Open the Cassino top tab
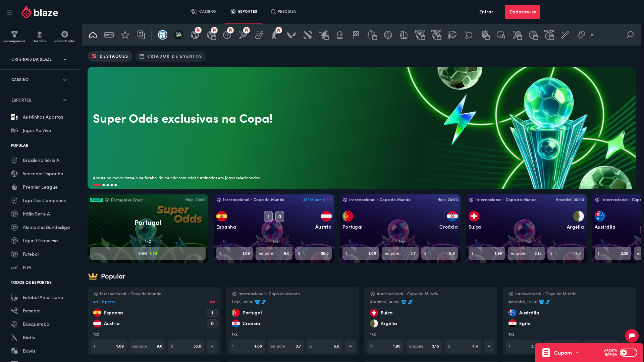Screen dimensions: 644x362 click(204, 12)
